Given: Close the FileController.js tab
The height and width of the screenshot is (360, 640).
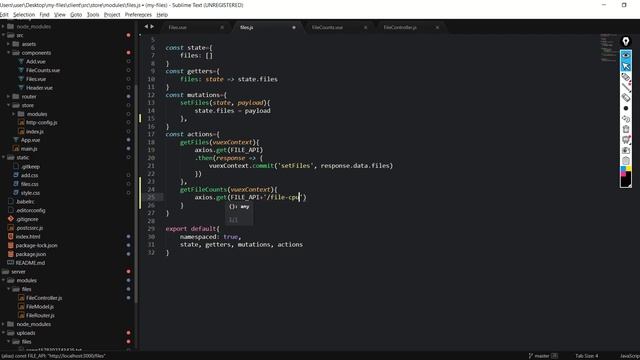Looking at the screenshot, I should coord(437,28).
